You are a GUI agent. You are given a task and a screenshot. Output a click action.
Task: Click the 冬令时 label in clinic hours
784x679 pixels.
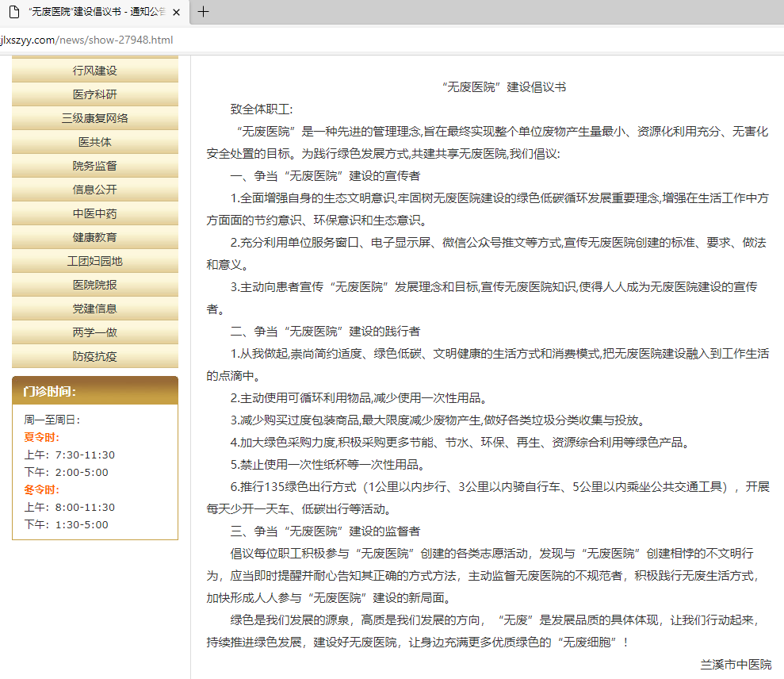point(41,490)
